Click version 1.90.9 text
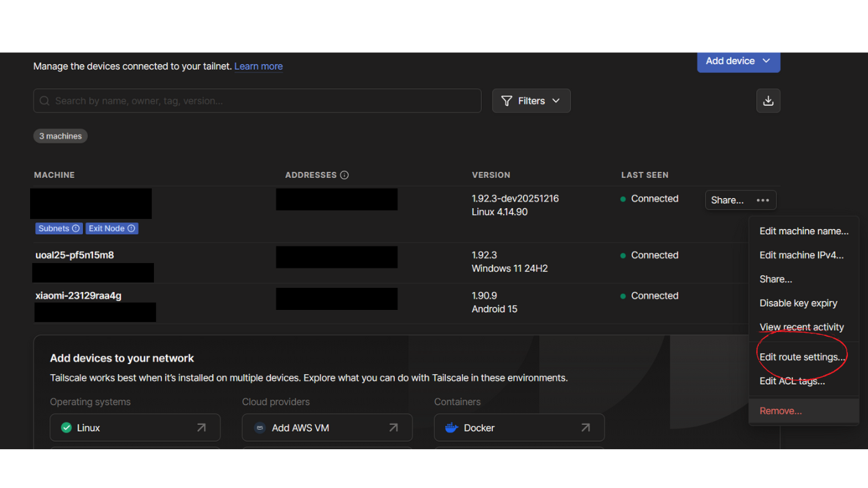The height and width of the screenshot is (488, 868). click(x=485, y=295)
